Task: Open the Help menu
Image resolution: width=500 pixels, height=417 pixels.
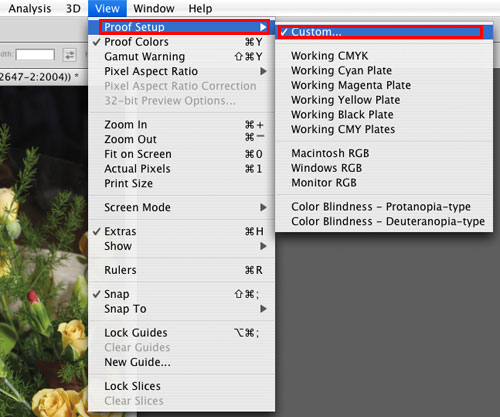Action: point(200,8)
